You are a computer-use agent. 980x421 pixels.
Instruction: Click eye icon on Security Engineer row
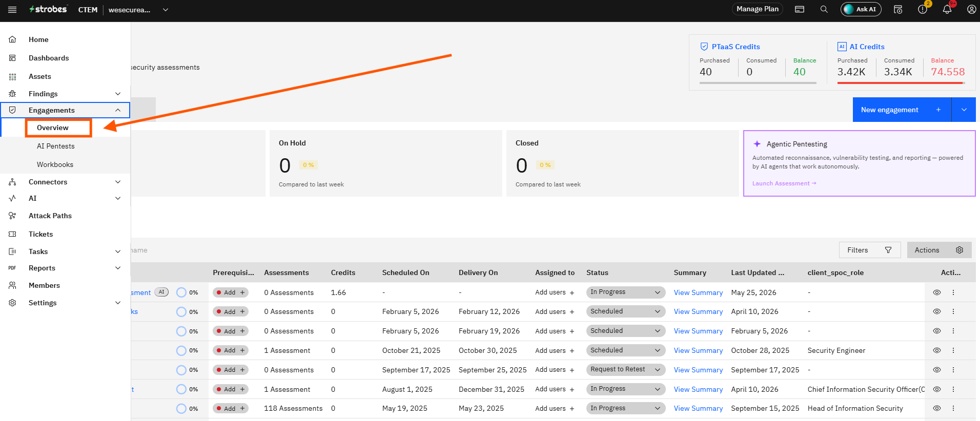click(x=937, y=351)
